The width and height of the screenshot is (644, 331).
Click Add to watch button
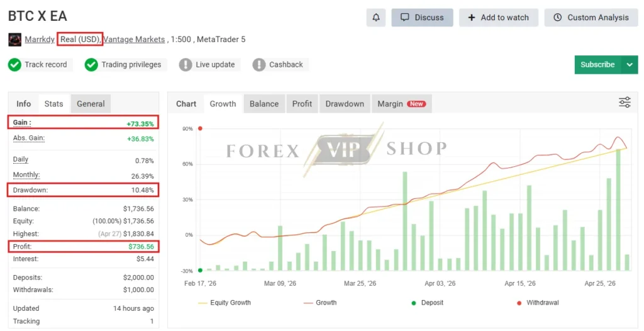click(499, 18)
